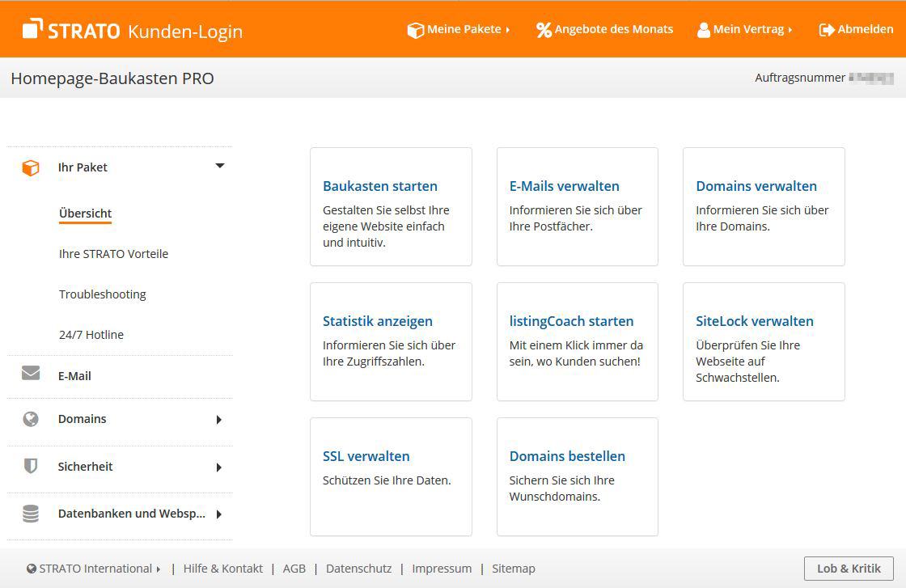Open the STRATO International footer dropdown

94,569
